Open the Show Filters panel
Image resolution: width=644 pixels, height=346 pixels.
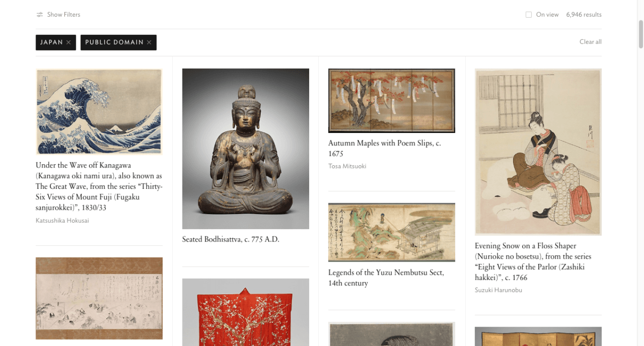pos(58,14)
